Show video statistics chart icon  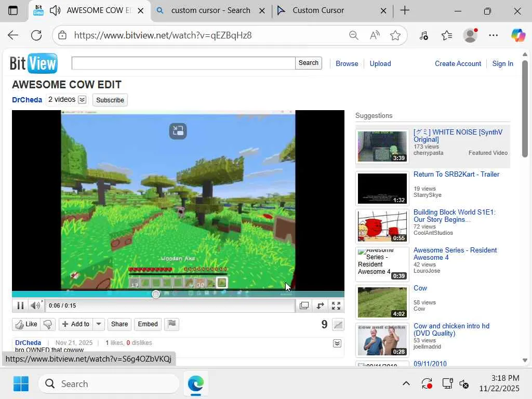tap(338, 325)
